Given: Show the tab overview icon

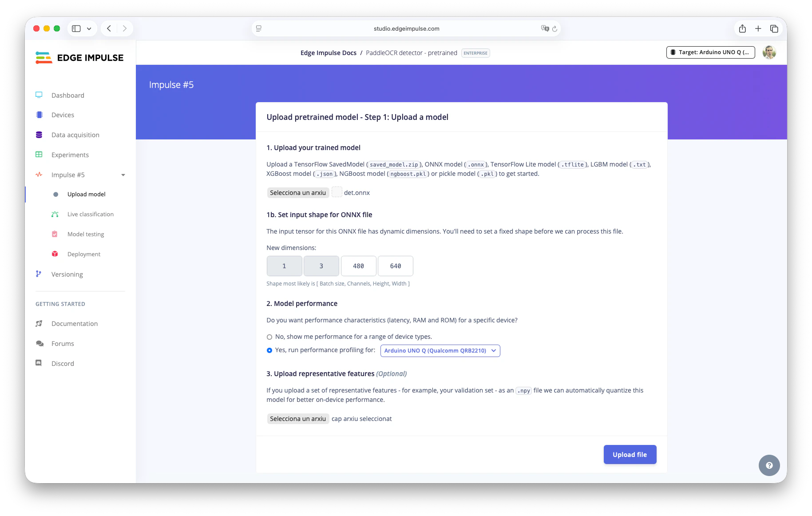Looking at the screenshot, I should click(774, 28).
